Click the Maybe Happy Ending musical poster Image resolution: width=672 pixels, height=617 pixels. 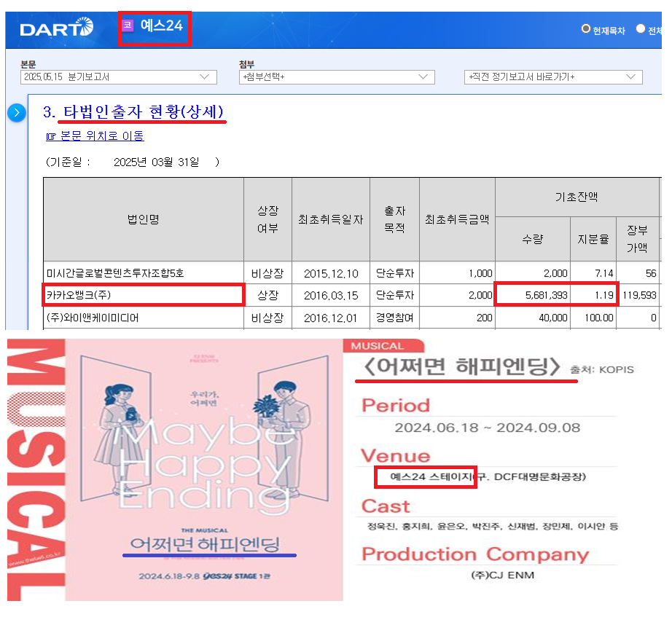[204, 470]
